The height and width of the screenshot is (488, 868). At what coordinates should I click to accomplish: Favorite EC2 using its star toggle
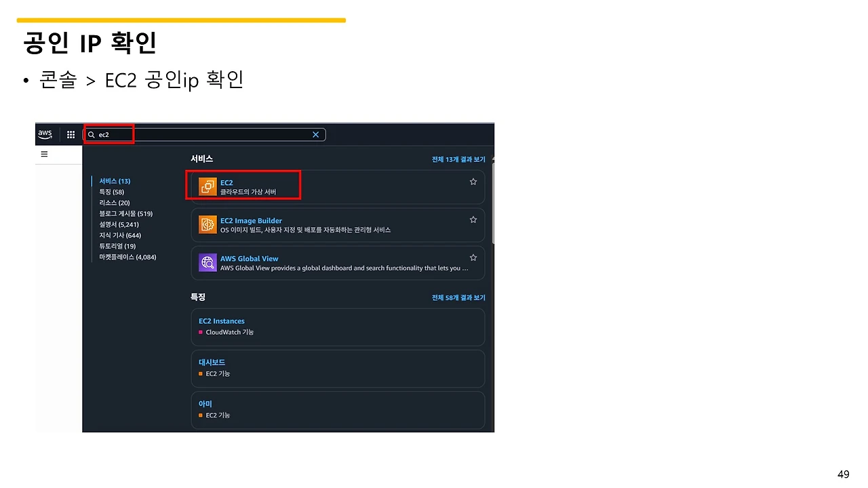pyautogui.click(x=473, y=181)
